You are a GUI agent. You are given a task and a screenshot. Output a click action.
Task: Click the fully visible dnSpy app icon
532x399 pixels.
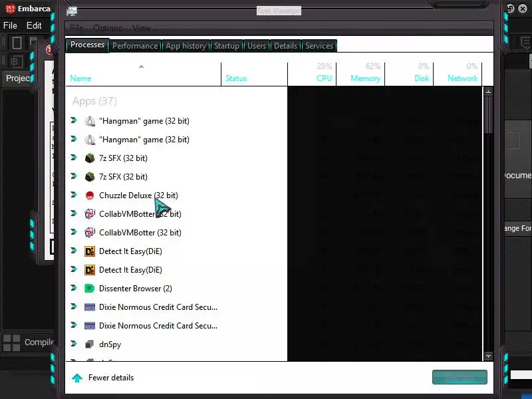(x=90, y=344)
